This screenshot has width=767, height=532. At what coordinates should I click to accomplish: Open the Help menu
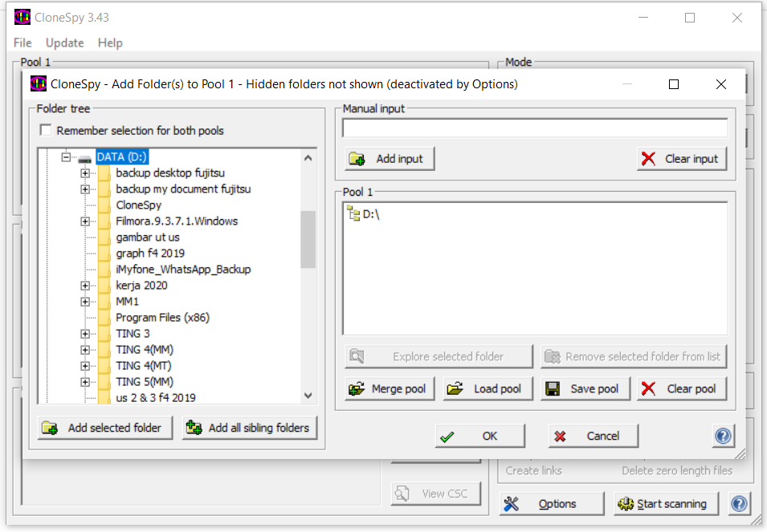pos(110,43)
